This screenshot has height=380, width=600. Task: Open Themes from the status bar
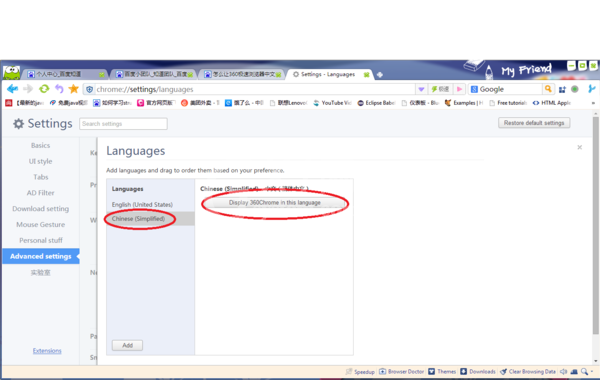(x=442, y=372)
